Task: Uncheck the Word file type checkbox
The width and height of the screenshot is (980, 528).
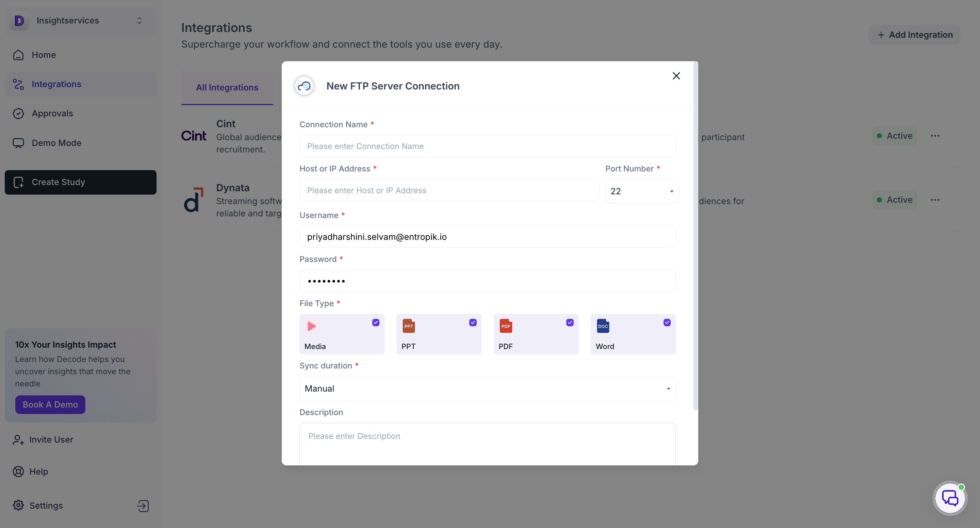Action: point(667,322)
